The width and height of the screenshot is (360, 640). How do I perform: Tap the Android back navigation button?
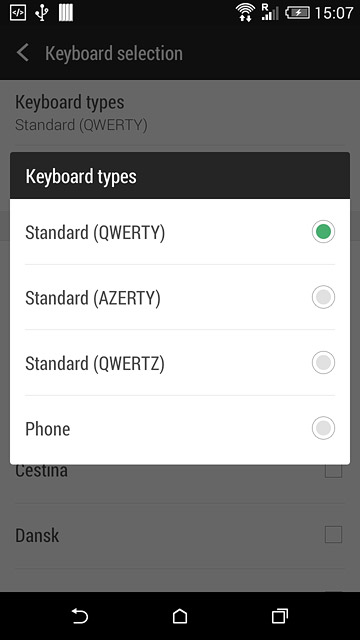(x=80, y=616)
